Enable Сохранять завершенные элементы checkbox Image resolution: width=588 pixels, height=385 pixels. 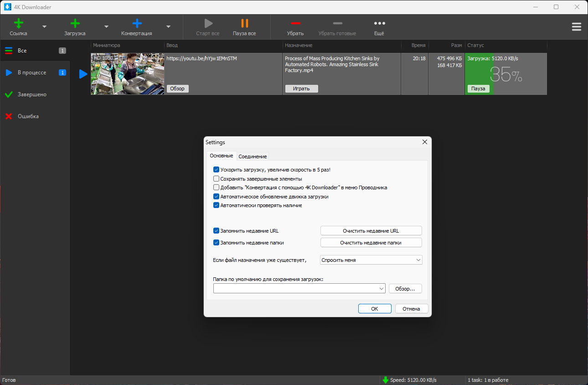click(217, 179)
